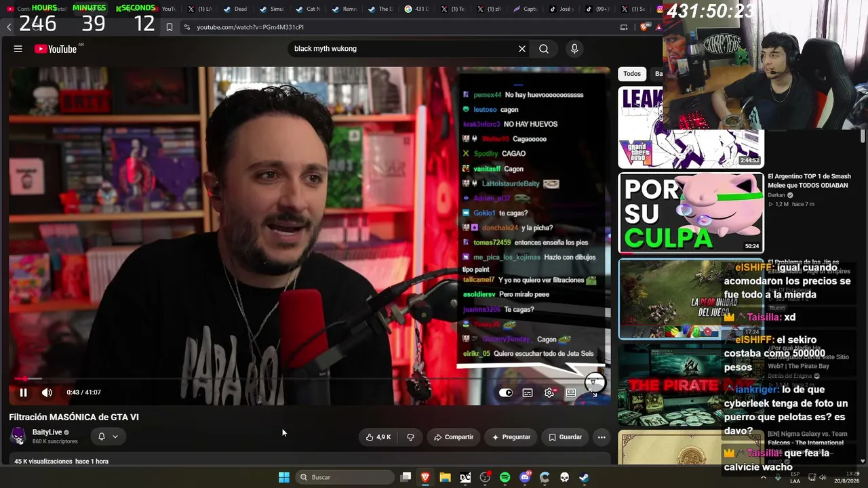Click the taskbar Buscar search box
Viewport: 868px width, 488px height.
point(346,477)
